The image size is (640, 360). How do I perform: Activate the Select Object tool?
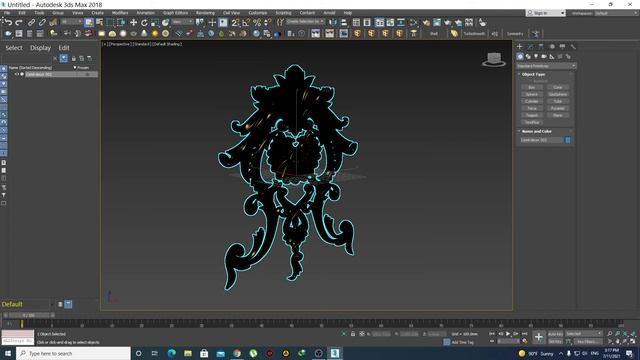pyautogui.click(x=89, y=22)
